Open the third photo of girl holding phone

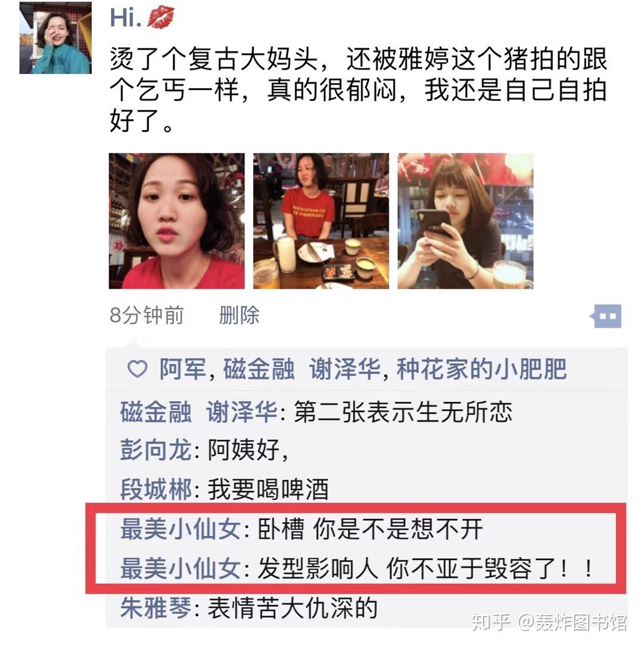[466, 221]
